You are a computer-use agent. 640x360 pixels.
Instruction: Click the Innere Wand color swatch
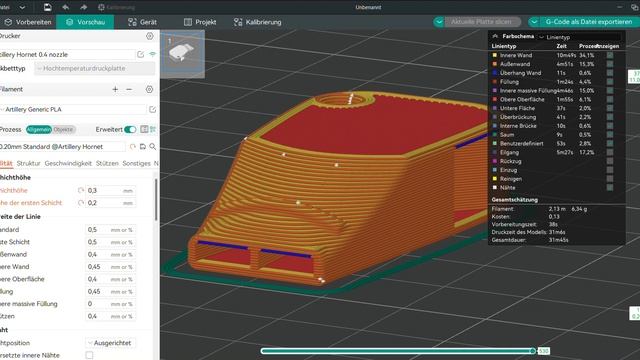(495, 55)
